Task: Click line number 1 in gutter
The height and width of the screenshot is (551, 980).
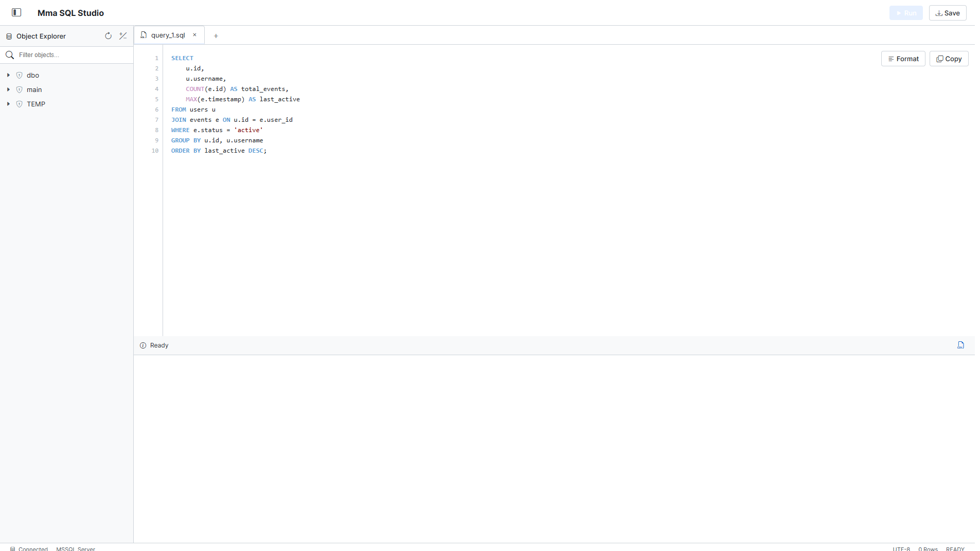Action: [x=157, y=58]
